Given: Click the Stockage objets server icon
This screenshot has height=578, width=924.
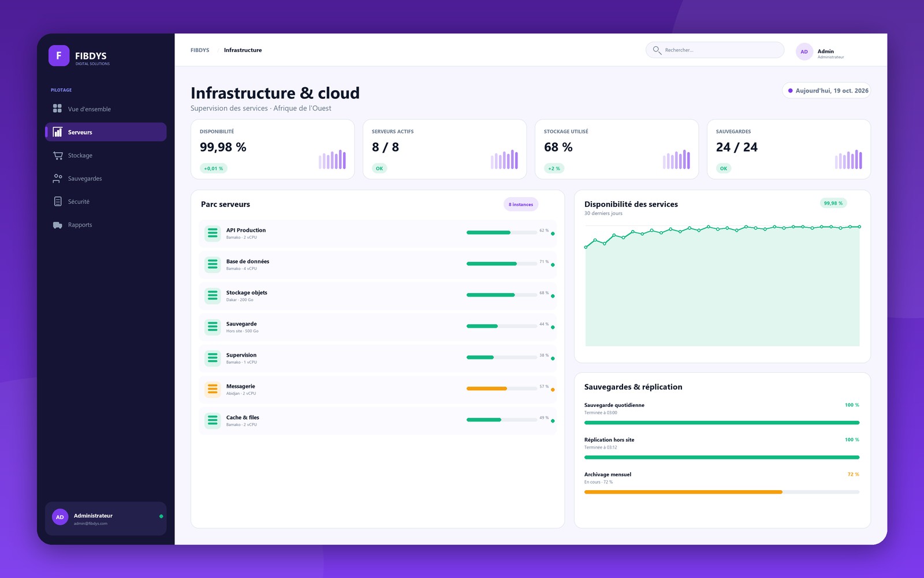Looking at the screenshot, I should [x=213, y=295].
